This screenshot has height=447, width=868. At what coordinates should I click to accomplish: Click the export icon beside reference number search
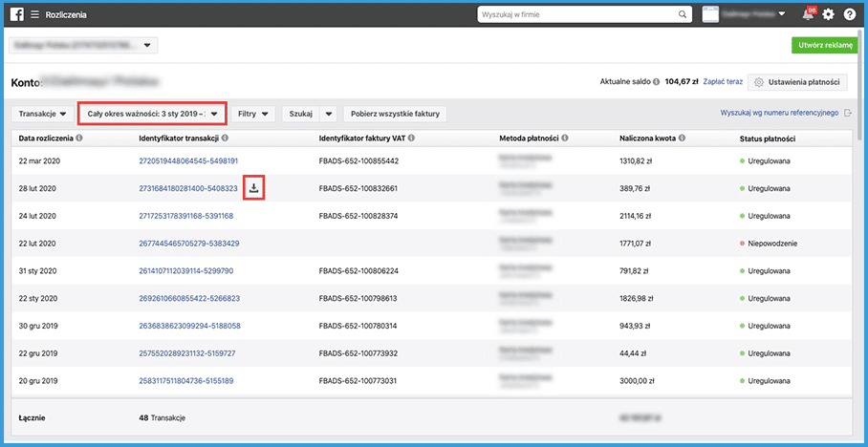pos(848,113)
